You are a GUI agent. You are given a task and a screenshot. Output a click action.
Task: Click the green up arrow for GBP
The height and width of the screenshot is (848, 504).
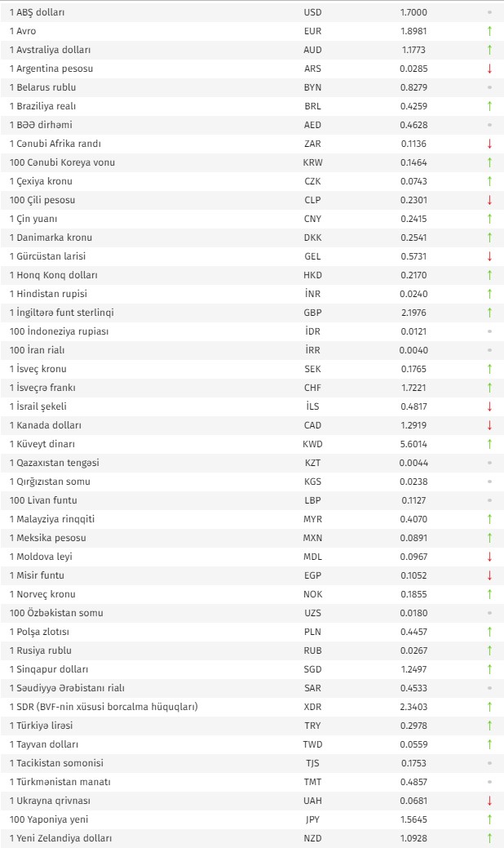click(489, 313)
